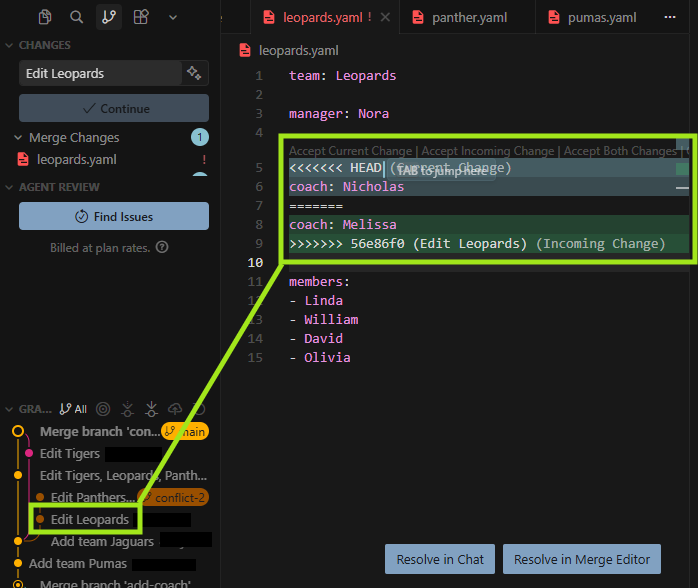Image resolution: width=698 pixels, height=588 pixels.
Task: Click the commit message input 'Edit Leopards'
Action: (100, 73)
